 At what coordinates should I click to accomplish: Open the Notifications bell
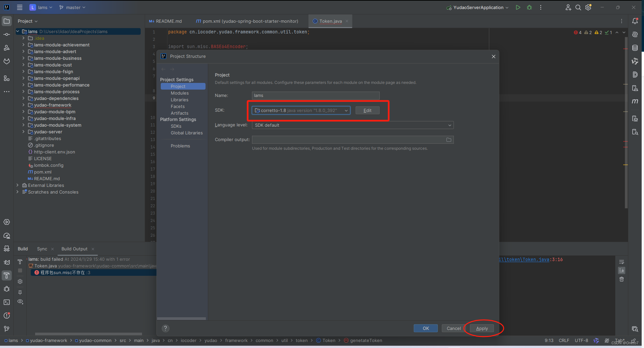pyautogui.click(x=635, y=21)
